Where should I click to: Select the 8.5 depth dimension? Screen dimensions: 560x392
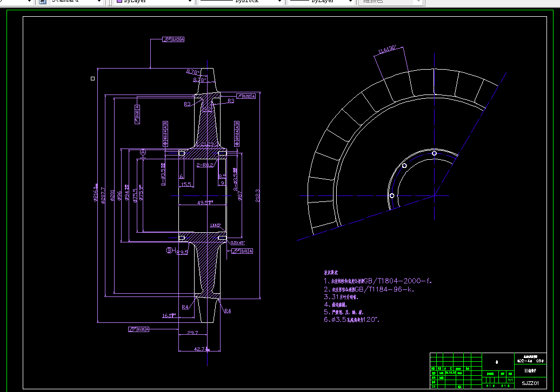click(222, 176)
